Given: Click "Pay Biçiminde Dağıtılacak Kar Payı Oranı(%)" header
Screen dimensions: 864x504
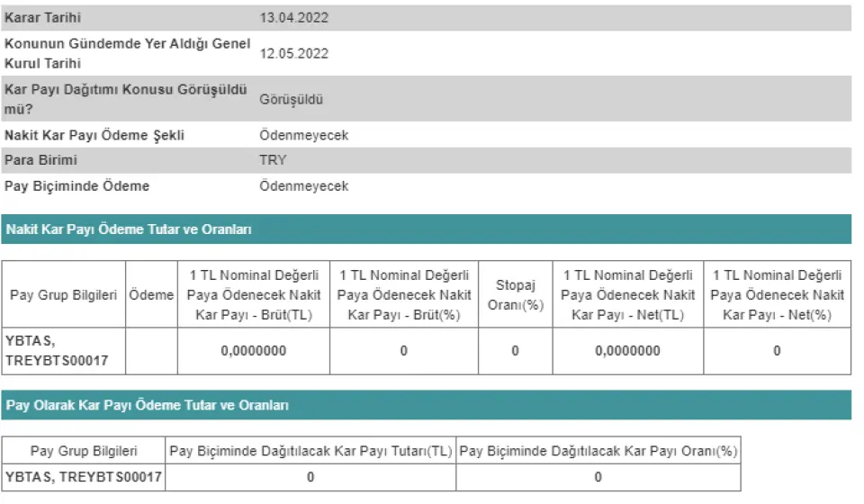Looking at the screenshot, I should point(598,450).
